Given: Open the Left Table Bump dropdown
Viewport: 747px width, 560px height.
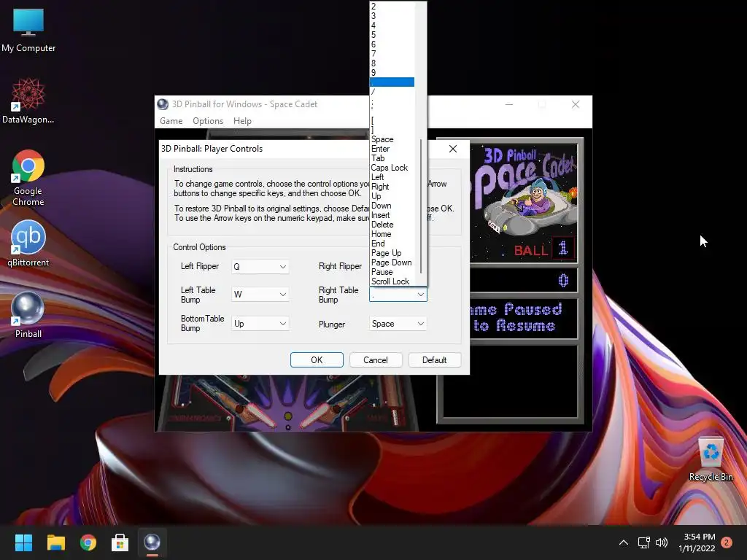Looking at the screenshot, I should [x=260, y=295].
